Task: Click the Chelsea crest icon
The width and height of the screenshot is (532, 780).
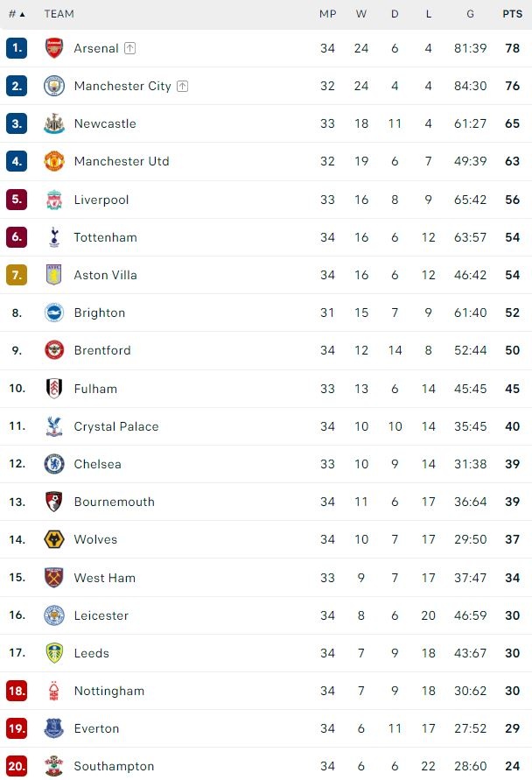Action: pyautogui.click(x=54, y=464)
